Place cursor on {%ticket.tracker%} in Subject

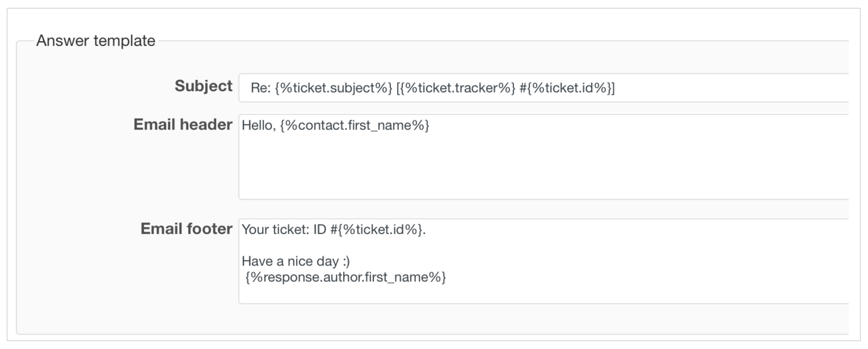coord(459,89)
